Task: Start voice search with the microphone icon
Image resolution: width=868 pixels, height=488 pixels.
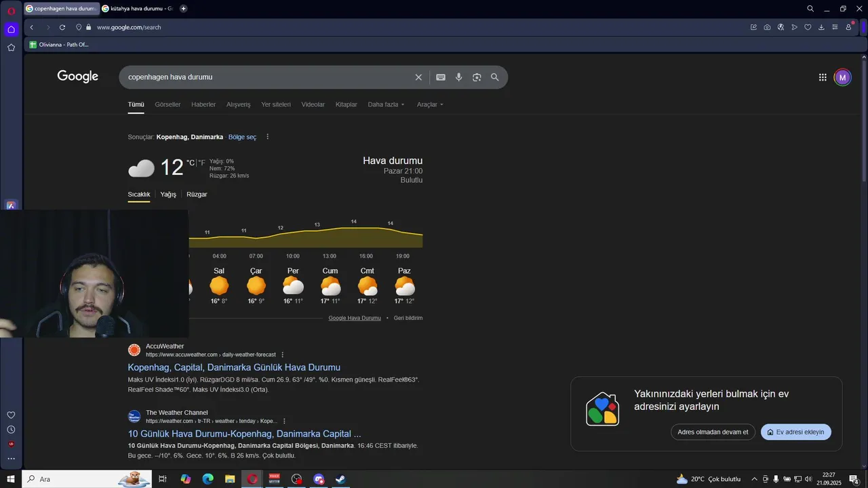Action: coord(459,77)
